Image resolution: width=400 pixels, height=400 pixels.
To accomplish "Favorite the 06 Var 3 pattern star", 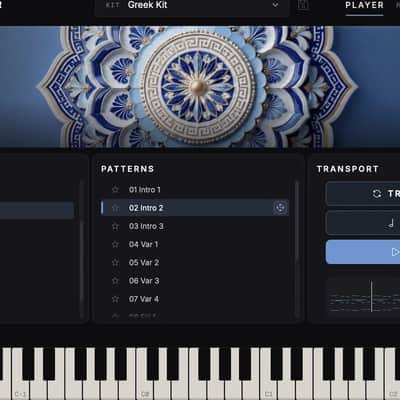I will [x=115, y=281].
